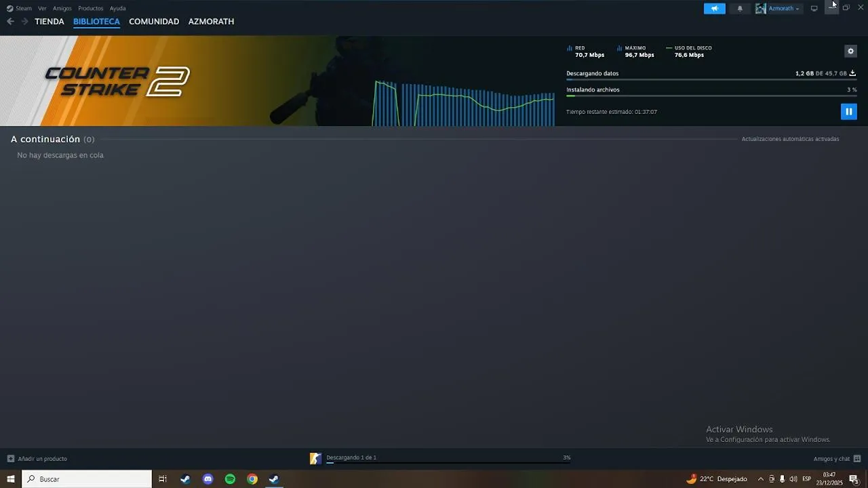Screen dimensions: 868x488
Task: Click the network throughput graph
Action: 463,103
